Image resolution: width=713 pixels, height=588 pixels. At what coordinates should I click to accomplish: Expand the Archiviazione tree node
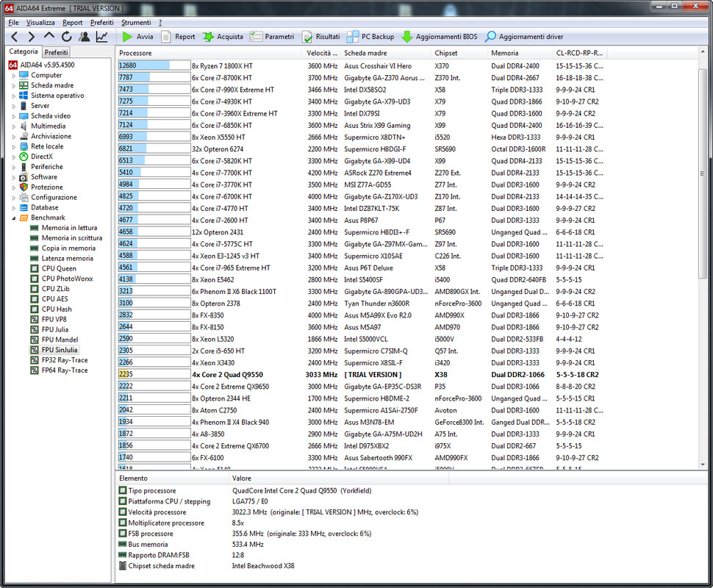[14, 137]
